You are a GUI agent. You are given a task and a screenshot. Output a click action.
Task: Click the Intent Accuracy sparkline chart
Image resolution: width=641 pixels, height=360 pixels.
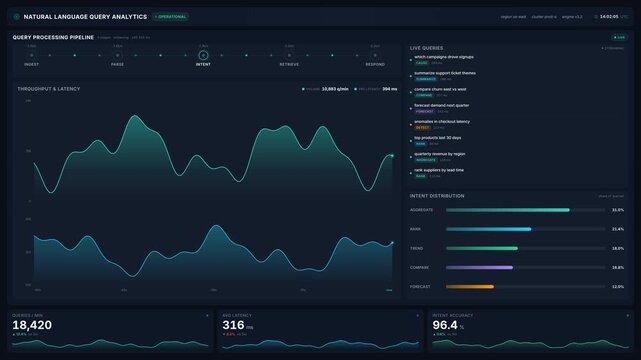(x=531, y=344)
